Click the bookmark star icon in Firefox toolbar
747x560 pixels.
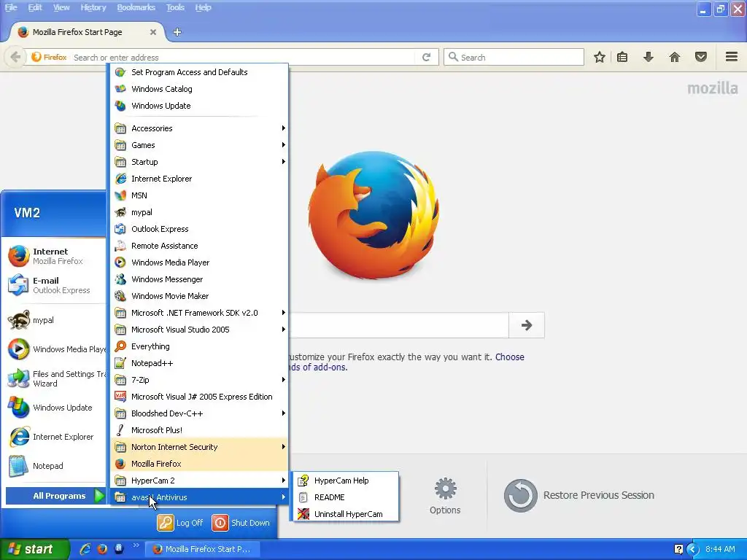600,57
